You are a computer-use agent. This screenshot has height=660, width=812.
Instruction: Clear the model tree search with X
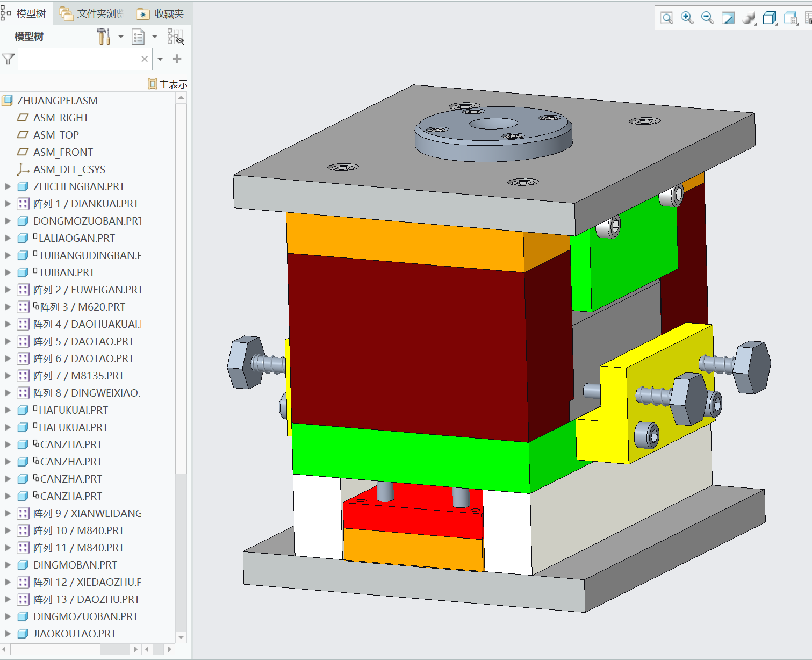coord(145,59)
